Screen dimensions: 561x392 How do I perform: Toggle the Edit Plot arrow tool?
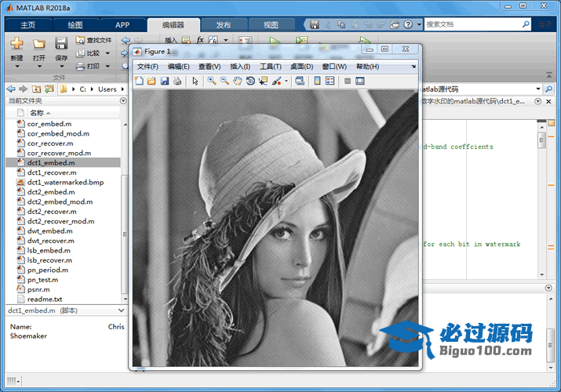tap(195, 81)
